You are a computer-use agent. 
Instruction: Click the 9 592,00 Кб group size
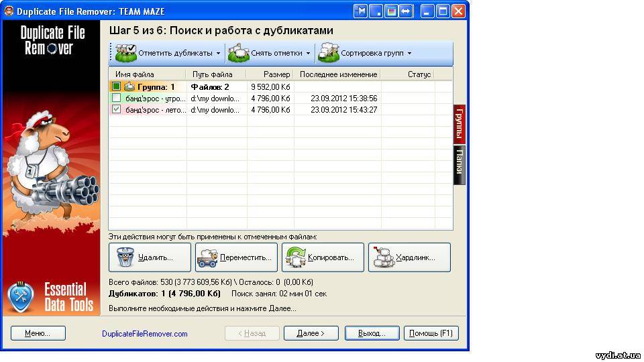pyautogui.click(x=270, y=87)
